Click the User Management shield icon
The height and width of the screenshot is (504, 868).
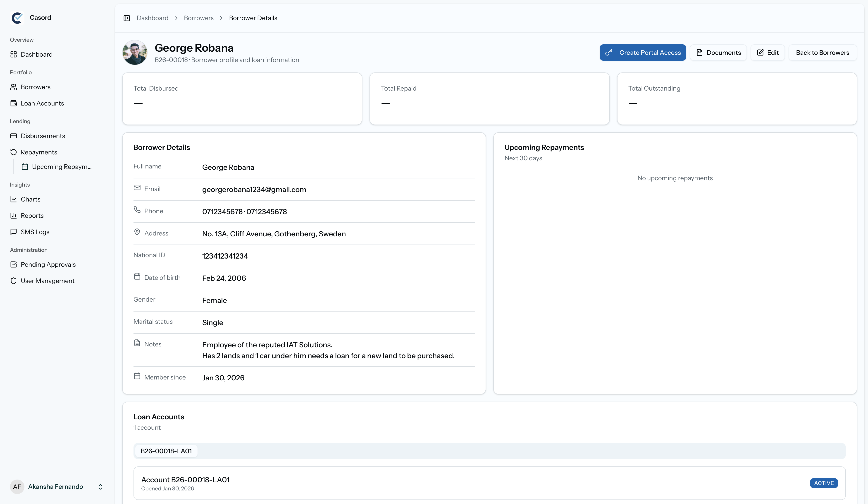[13, 281]
